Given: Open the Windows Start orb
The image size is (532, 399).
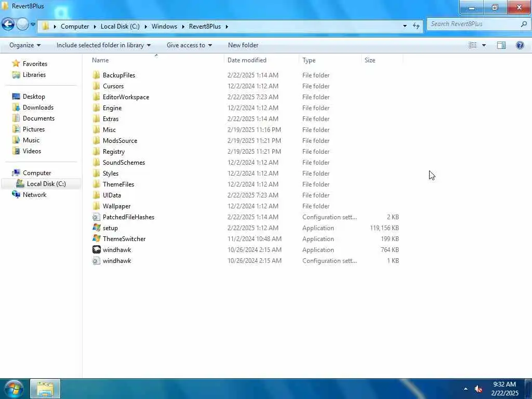Looking at the screenshot, I should 14,389.
